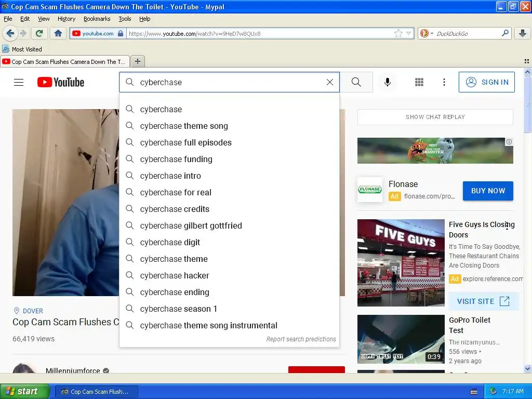This screenshot has width=532, height=399.
Task: Bookmark this page with the star icon
Action: (x=398, y=33)
